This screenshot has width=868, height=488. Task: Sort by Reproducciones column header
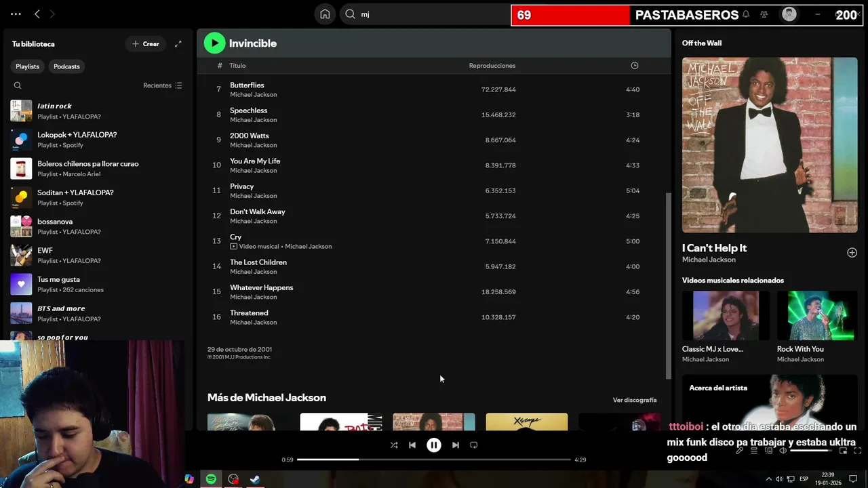coord(492,66)
